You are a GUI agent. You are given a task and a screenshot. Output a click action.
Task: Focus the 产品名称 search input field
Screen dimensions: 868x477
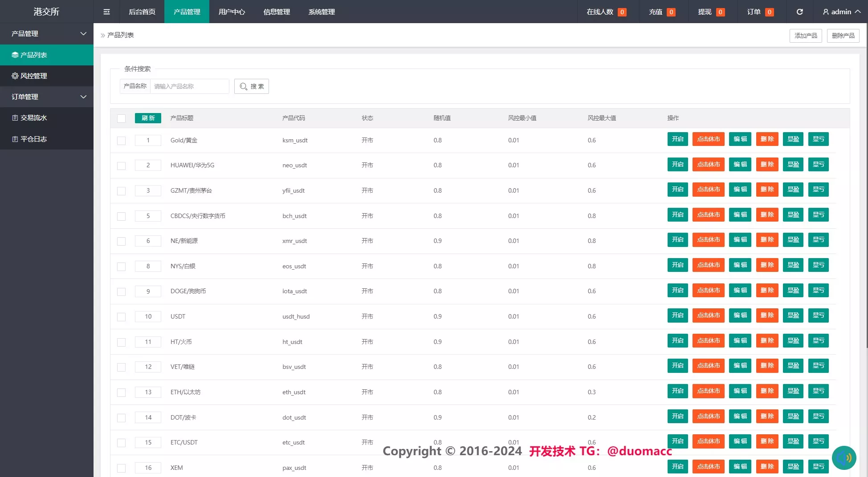(x=189, y=86)
